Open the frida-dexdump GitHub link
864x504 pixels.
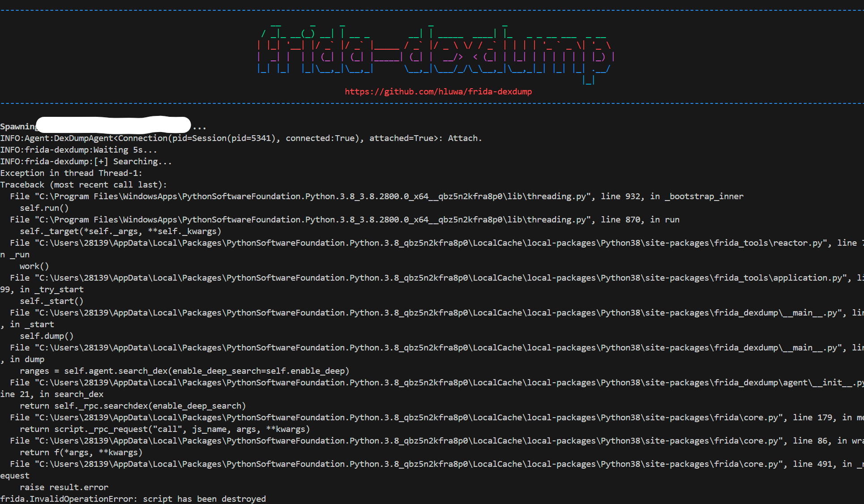point(438,92)
